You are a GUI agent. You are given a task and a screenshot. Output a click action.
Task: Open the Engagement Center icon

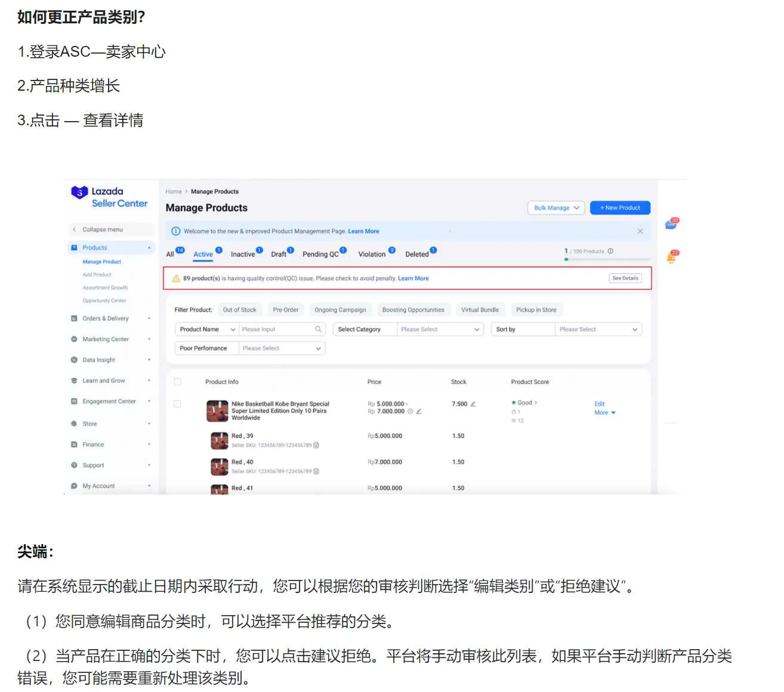point(75,401)
